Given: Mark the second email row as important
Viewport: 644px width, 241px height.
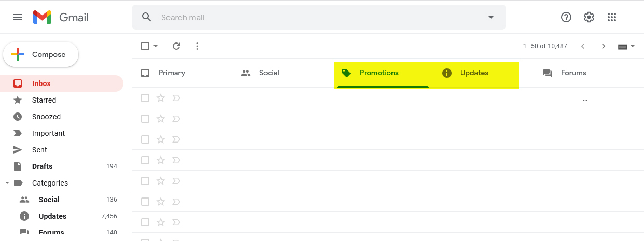Looking at the screenshot, I should pos(176,119).
